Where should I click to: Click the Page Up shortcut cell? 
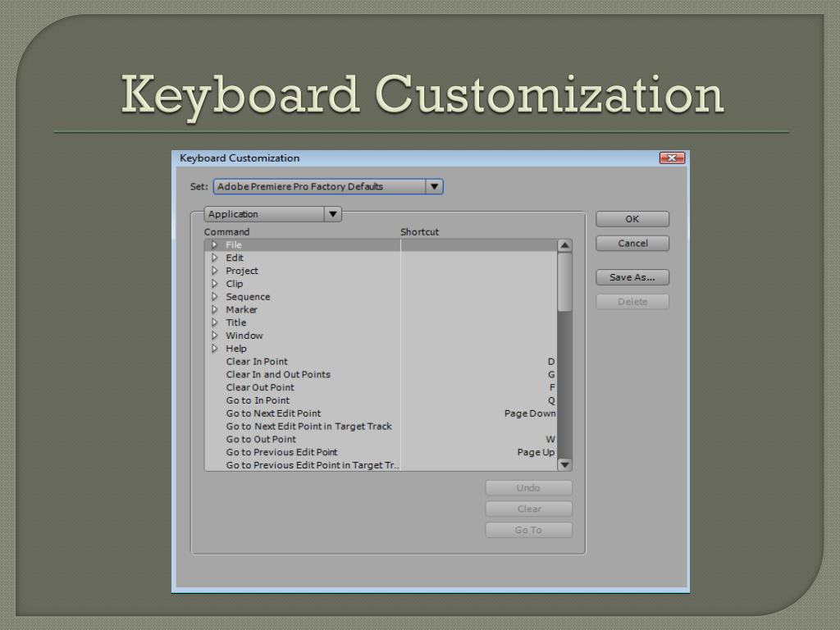(536, 452)
